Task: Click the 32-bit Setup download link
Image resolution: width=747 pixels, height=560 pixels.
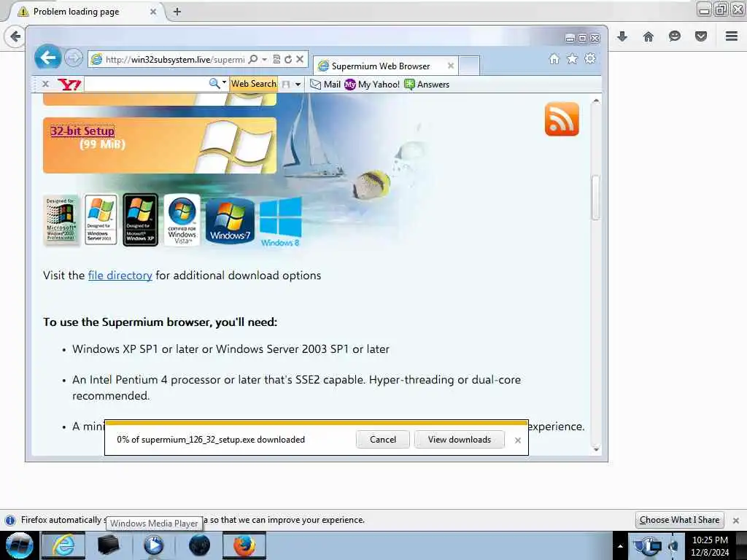Action: tap(82, 131)
